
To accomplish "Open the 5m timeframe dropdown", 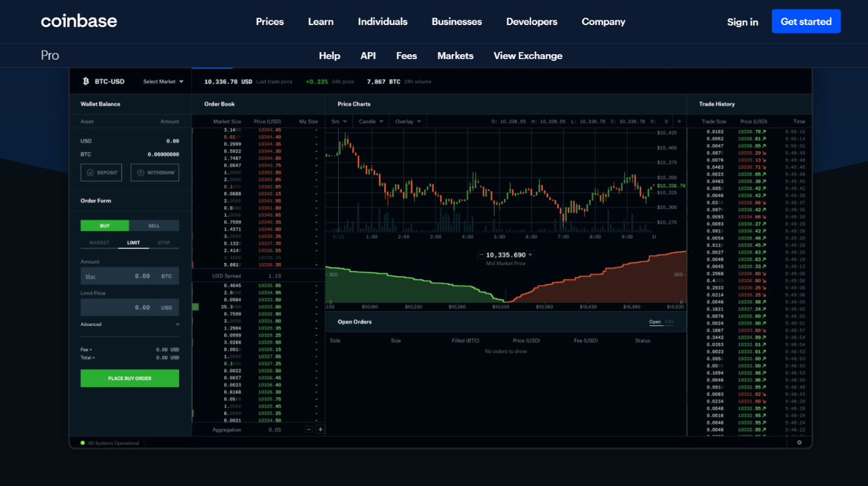I will point(339,121).
